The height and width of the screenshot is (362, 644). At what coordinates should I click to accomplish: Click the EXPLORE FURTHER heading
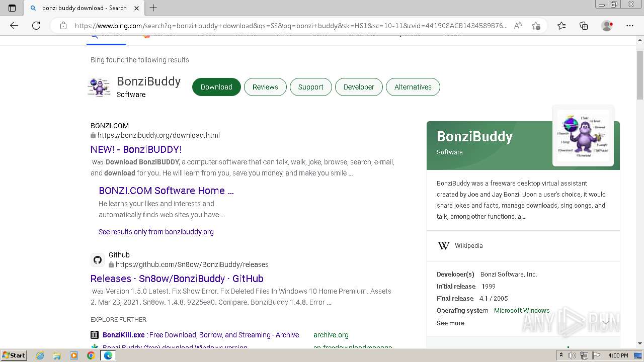click(x=118, y=319)
